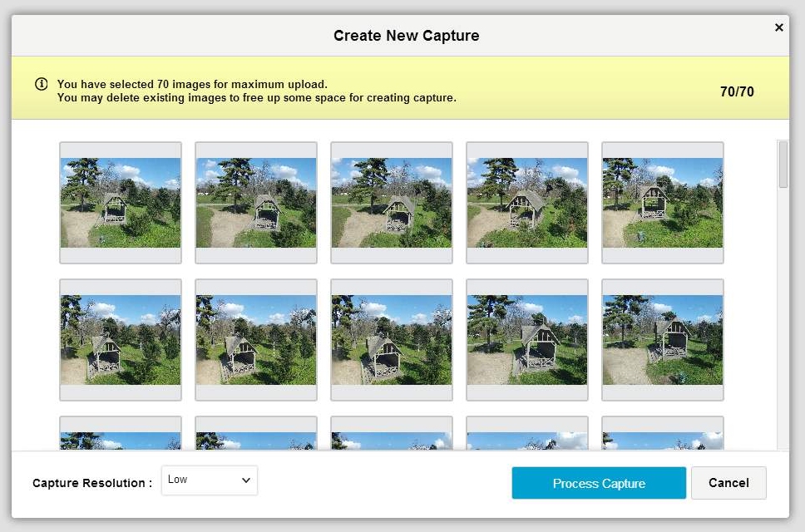Select the fifth thumbnail in the second row

pos(663,340)
